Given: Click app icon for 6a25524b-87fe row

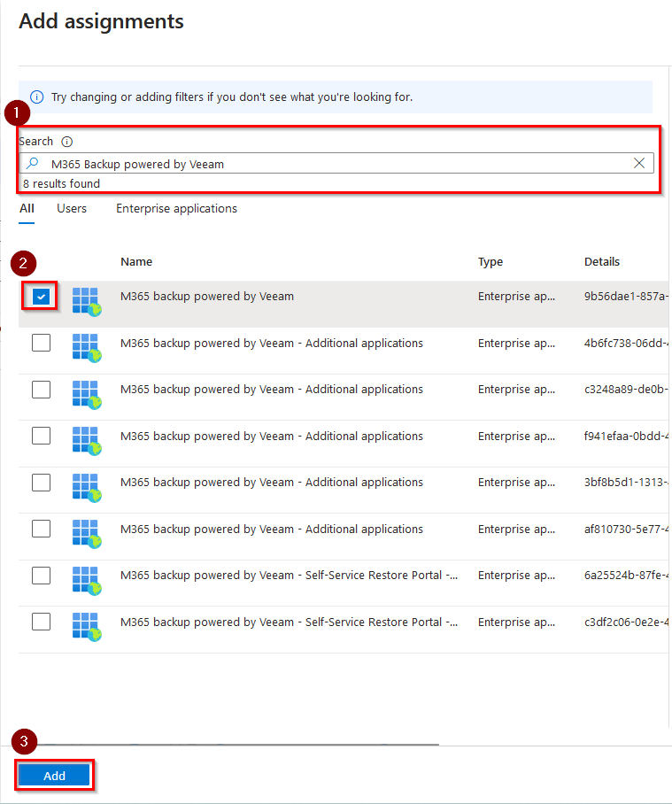Looking at the screenshot, I should (87, 581).
